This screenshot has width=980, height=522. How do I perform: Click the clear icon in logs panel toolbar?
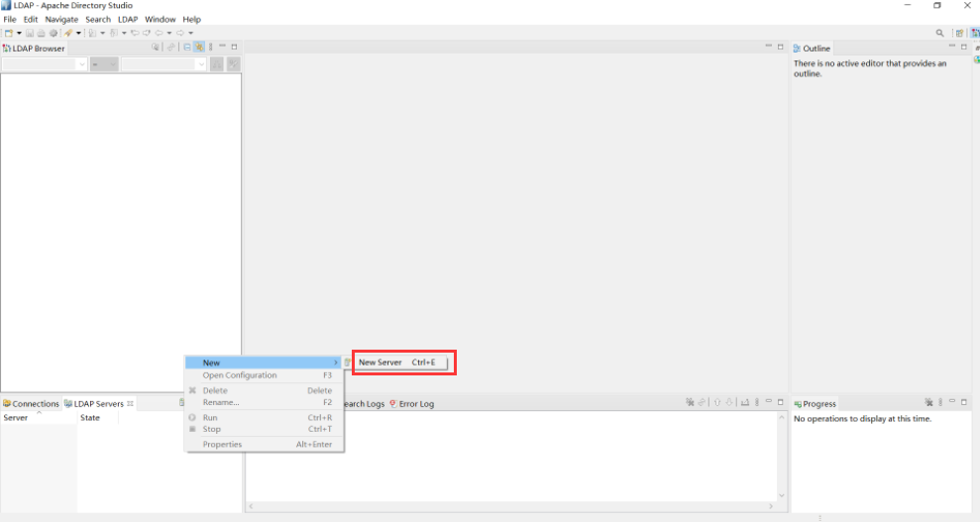click(690, 403)
